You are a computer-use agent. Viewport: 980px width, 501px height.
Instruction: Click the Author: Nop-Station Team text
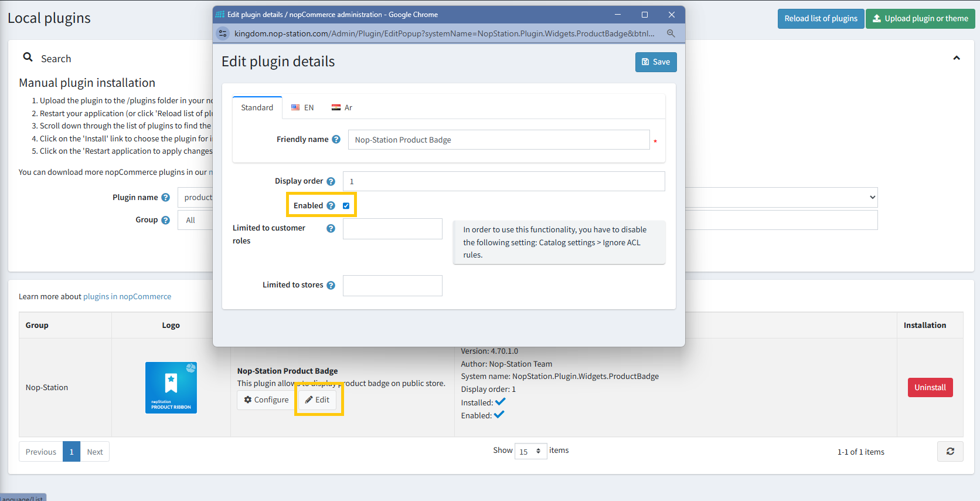(506, 364)
